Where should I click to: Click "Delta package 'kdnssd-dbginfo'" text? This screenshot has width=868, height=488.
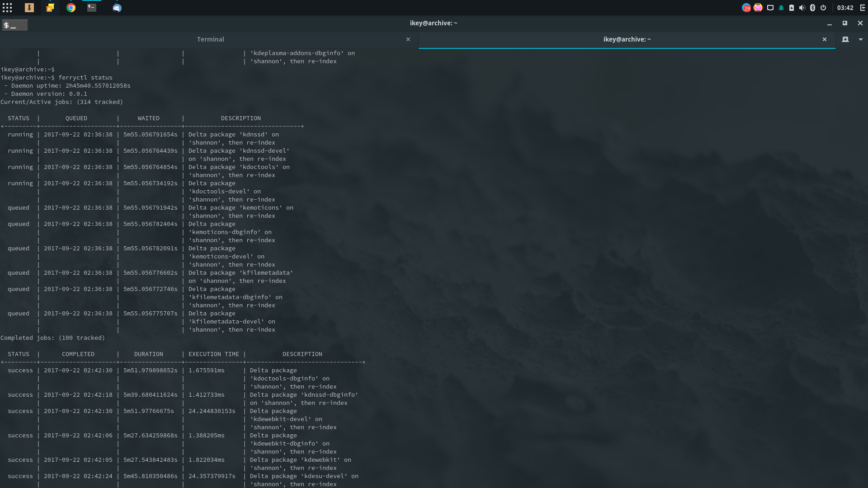[304, 395]
